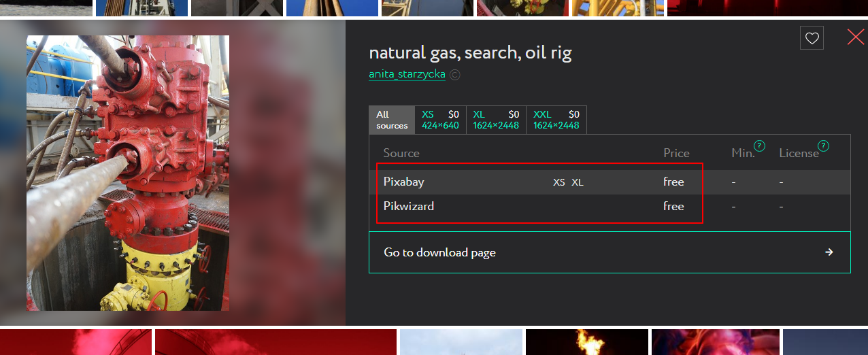Select the Pikwizard source row
The width and height of the screenshot is (868, 355).
(x=610, y=206)
